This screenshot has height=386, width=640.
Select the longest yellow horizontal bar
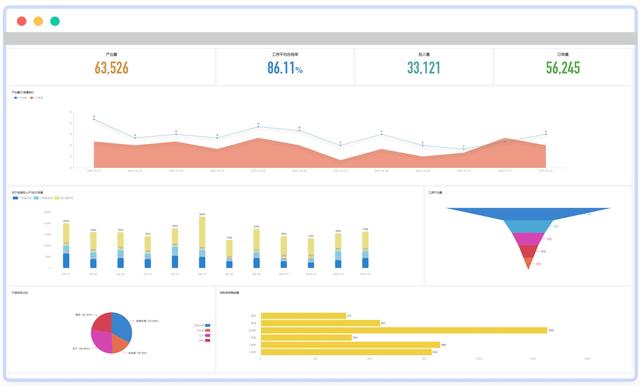pyautogui.click(x=404, y=330)
